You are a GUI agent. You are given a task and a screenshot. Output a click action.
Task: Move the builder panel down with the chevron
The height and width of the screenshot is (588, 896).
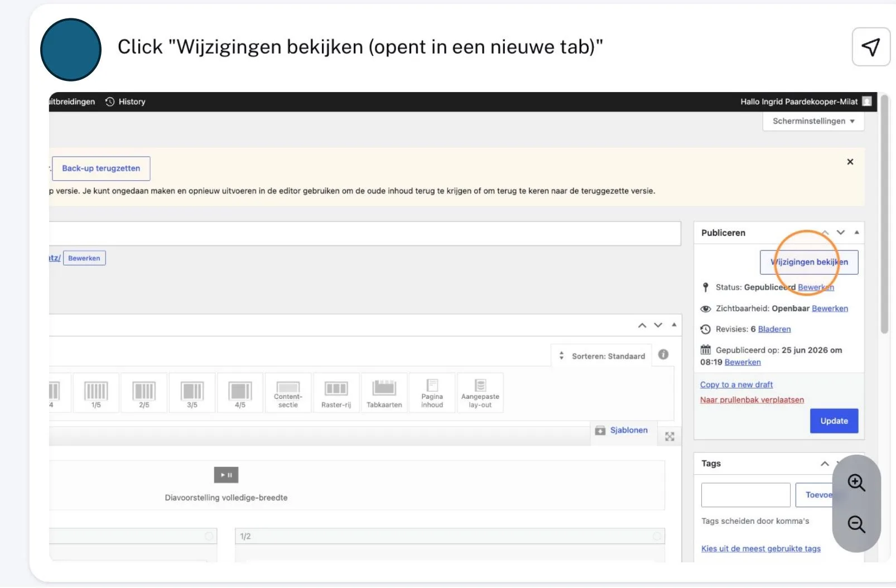coord(658,325)
